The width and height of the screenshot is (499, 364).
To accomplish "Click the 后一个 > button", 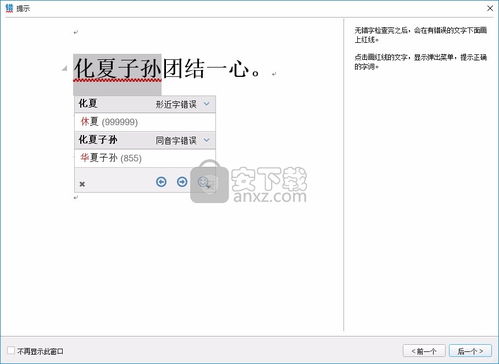I will coord(470,351).
